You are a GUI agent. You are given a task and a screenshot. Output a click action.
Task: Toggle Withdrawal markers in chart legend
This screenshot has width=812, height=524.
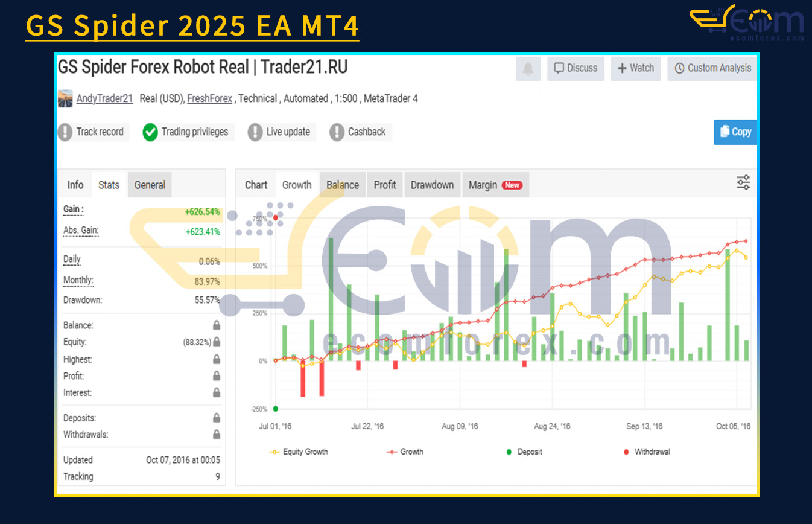pos(647,452)
